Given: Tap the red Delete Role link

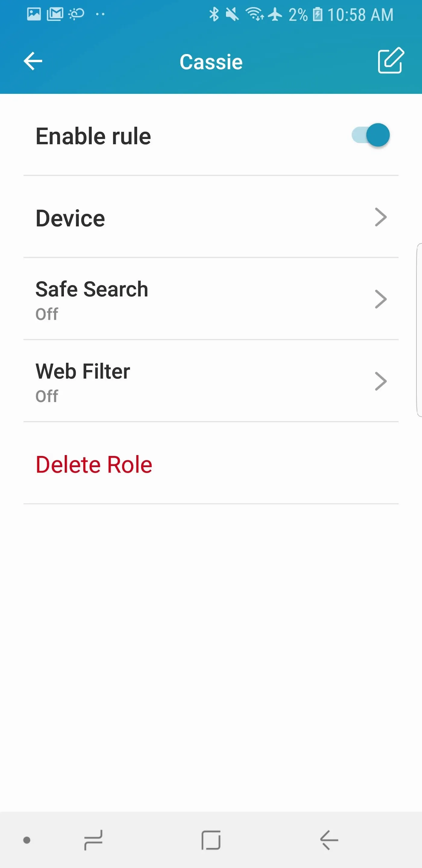Looking at the screenshot, I should [94, 464].
